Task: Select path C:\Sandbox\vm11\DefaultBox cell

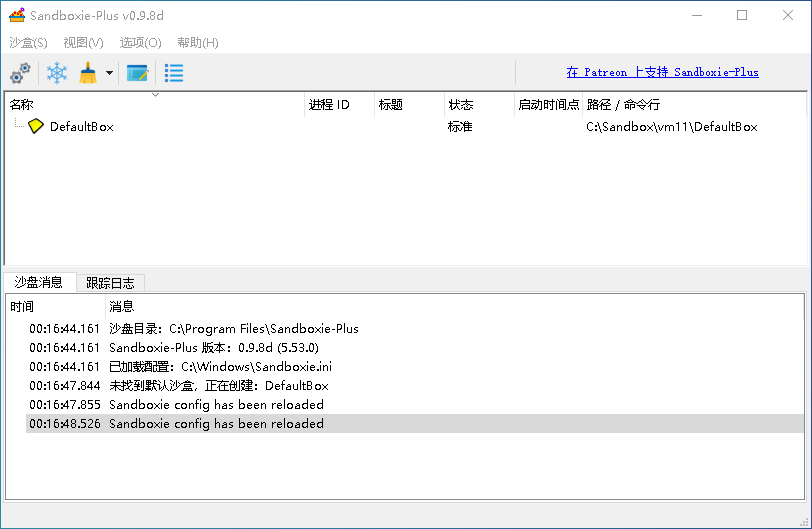Action: click(x=672, y=127)
